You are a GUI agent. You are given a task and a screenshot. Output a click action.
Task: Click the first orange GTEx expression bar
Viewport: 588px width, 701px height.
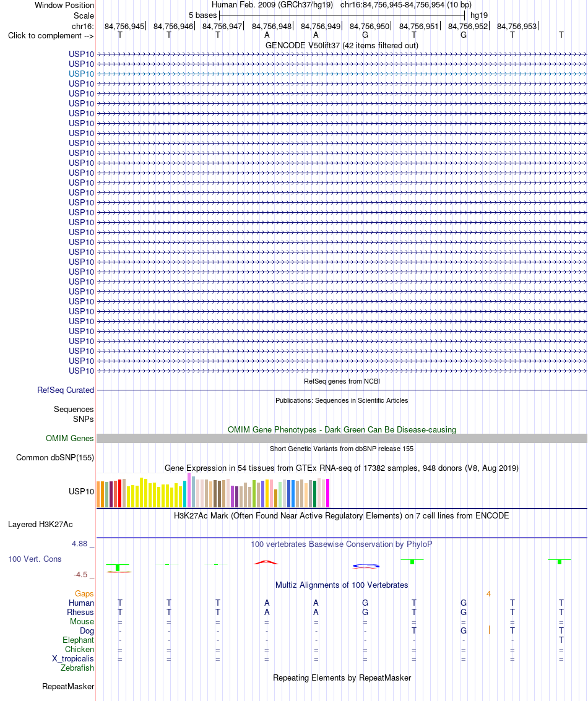98,494
